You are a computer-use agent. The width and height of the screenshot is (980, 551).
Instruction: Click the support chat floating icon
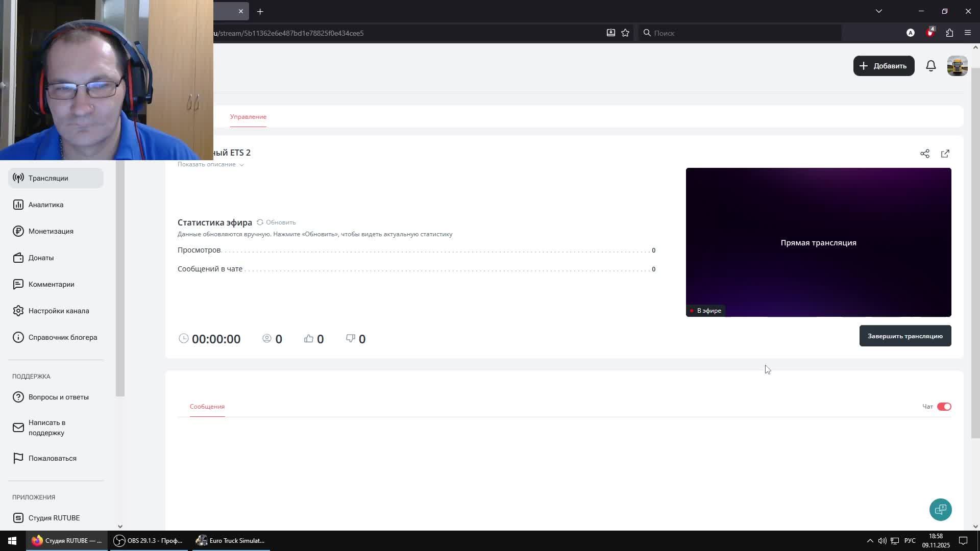[940, 509]
